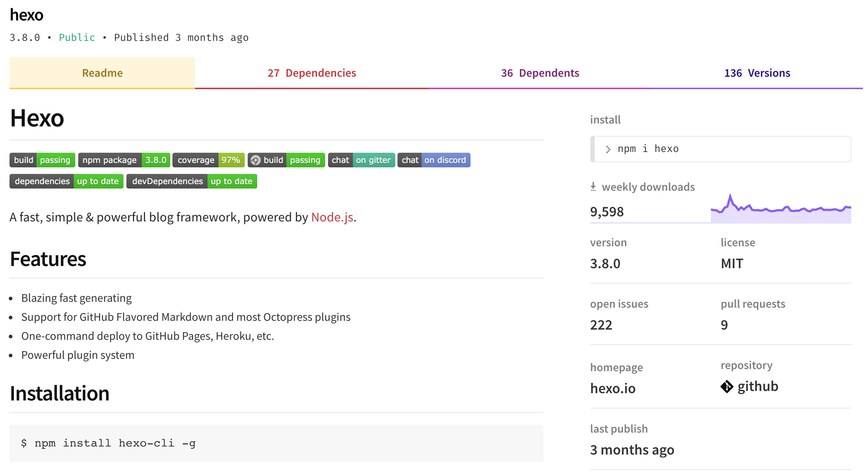Click the dependencies up to date badge

tap(66, 181)
